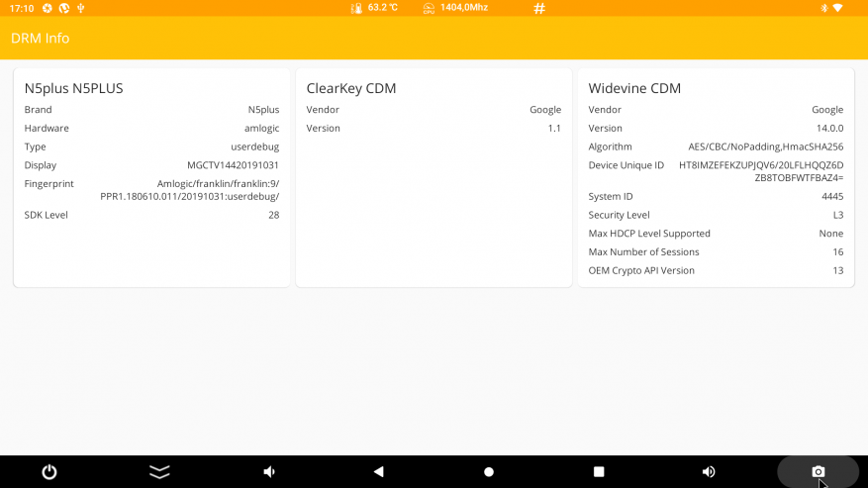Tap the Hardware value amlogic
The image size is (868, 488).
[x=262, y=128]
